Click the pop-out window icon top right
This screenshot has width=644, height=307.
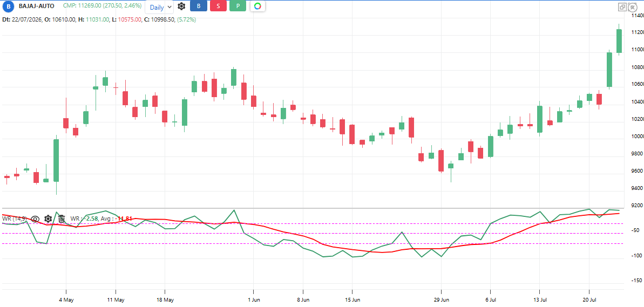tap(622, 7)
